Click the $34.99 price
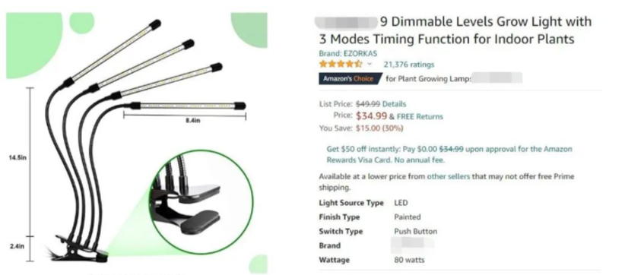The height and width of the screenshot is (275, 644). [371, 115]
